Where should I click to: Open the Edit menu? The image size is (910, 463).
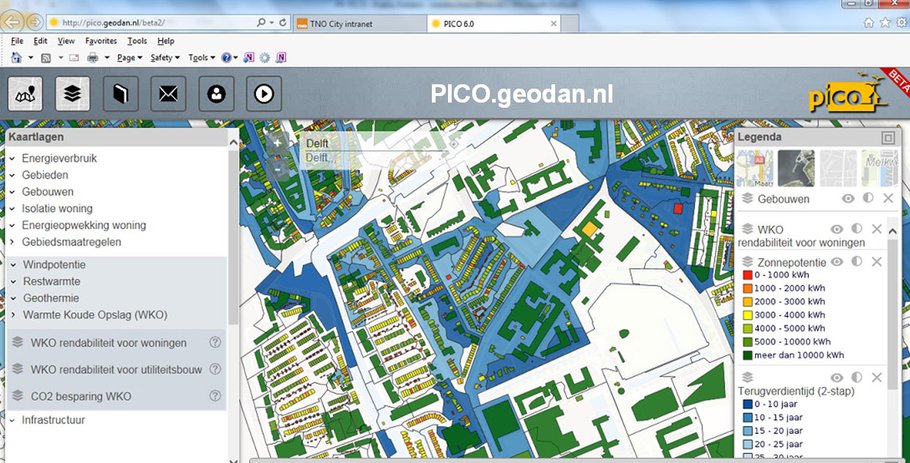40,41
